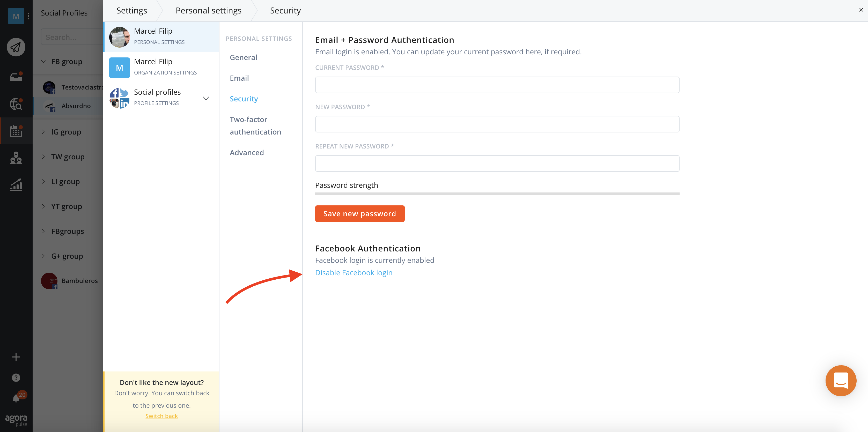Click Switch back layout link
The width and height of the screenshot is (868, 432).
161,416
